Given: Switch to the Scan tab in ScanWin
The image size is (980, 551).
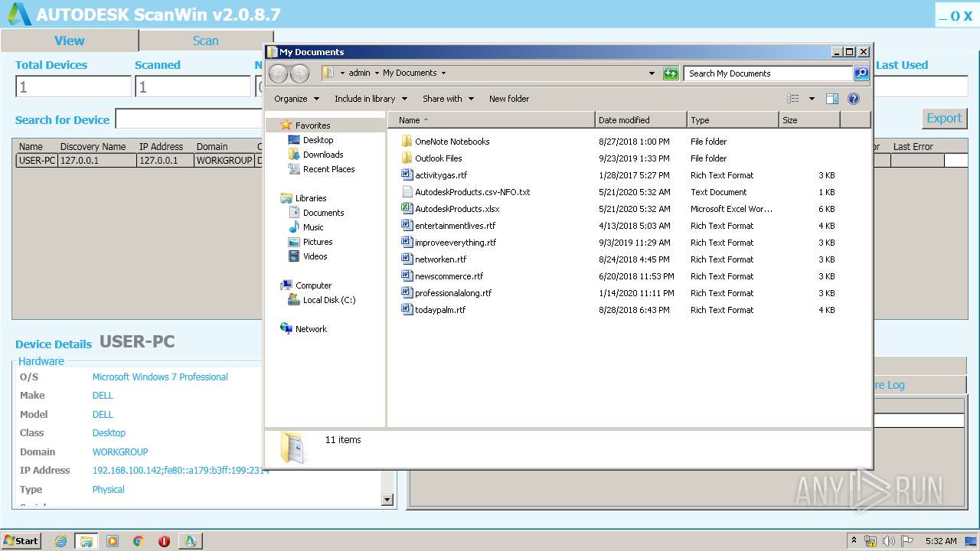Looking at the screenshot, I should click(205, 41).
